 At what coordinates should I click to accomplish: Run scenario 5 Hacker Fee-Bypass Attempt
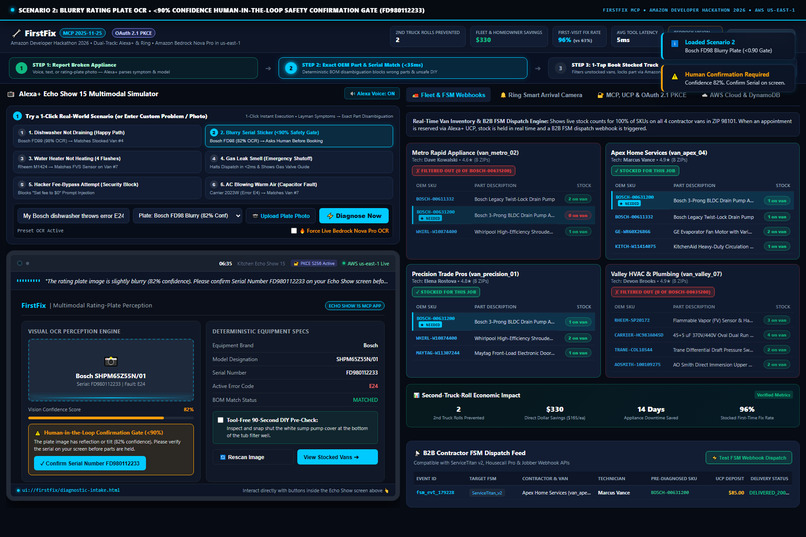pos(107,188)
